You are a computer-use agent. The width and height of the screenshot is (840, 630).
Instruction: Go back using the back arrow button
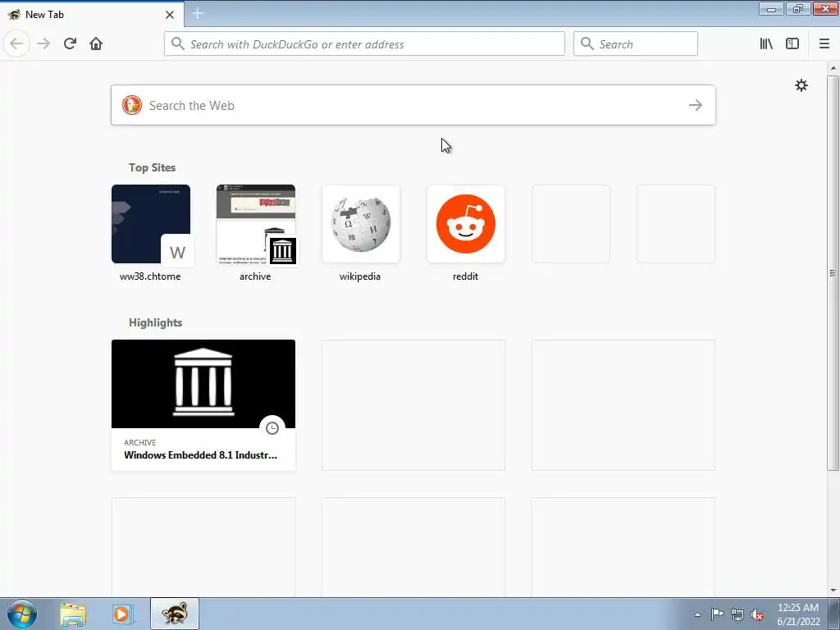pyautogui.click(x=16, y=44)
